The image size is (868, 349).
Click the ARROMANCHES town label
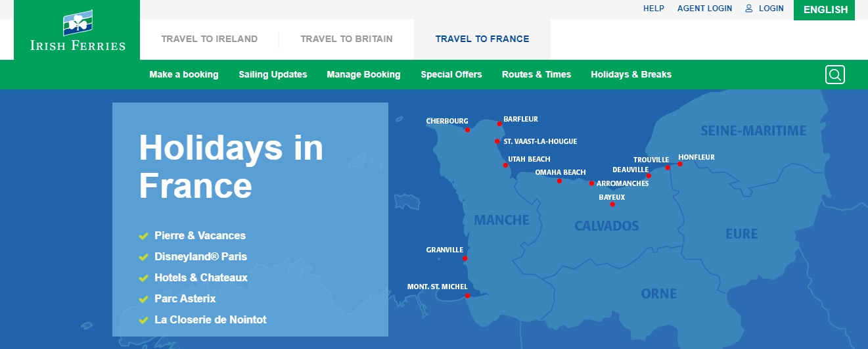622,183
